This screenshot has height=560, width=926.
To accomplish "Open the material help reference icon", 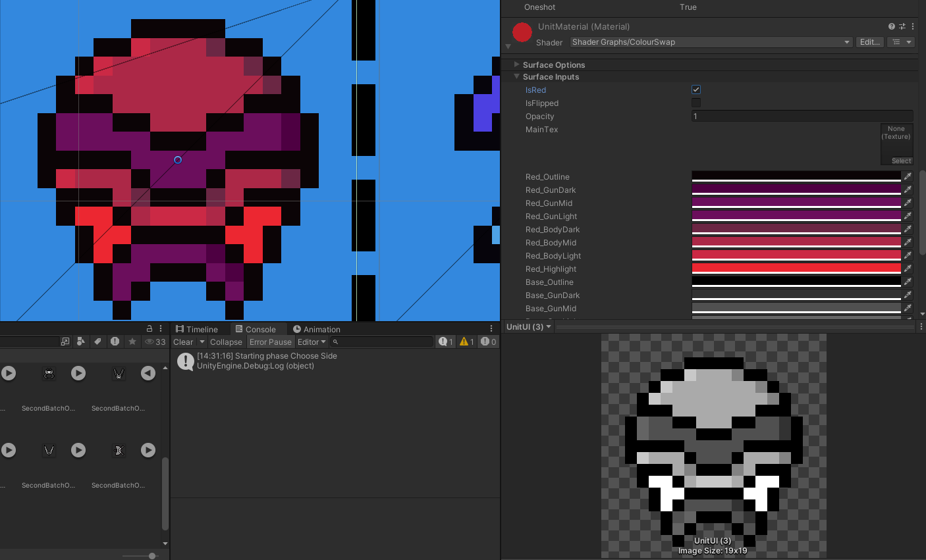I will (x=891, y=26).
